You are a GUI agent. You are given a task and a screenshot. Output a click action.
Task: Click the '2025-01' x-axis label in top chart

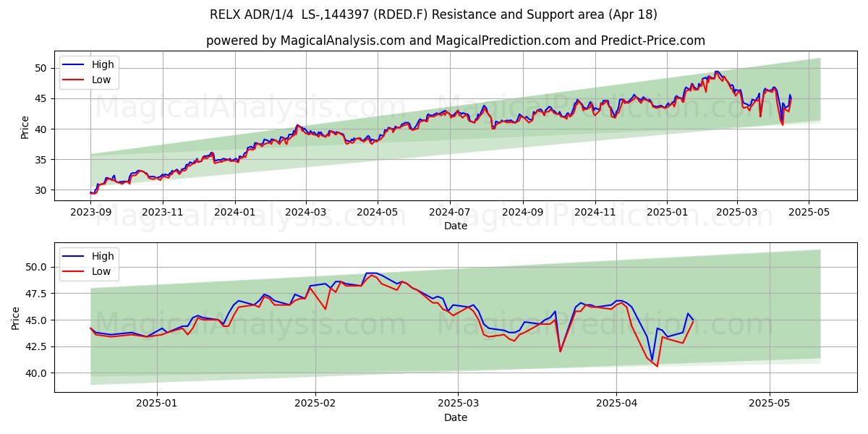coord(666,213)
